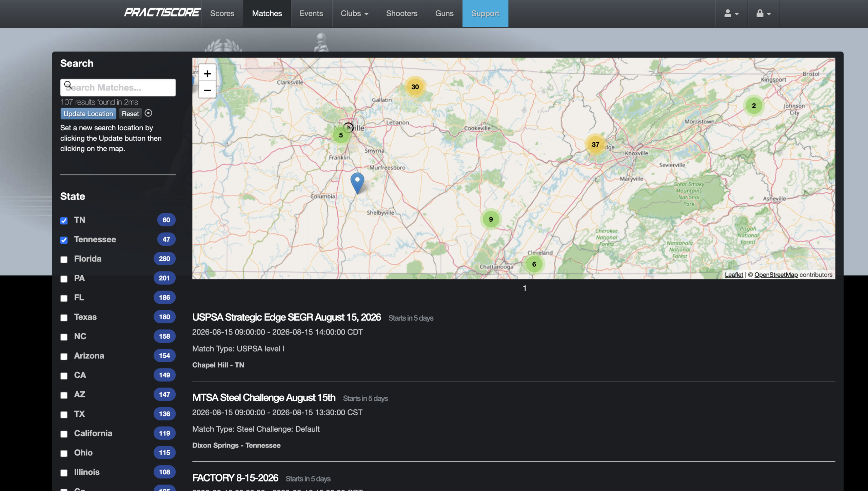The width and height of the screenshot is (868, 491).
Task: Click the Florida count badge 280
Action: [164, 259]
